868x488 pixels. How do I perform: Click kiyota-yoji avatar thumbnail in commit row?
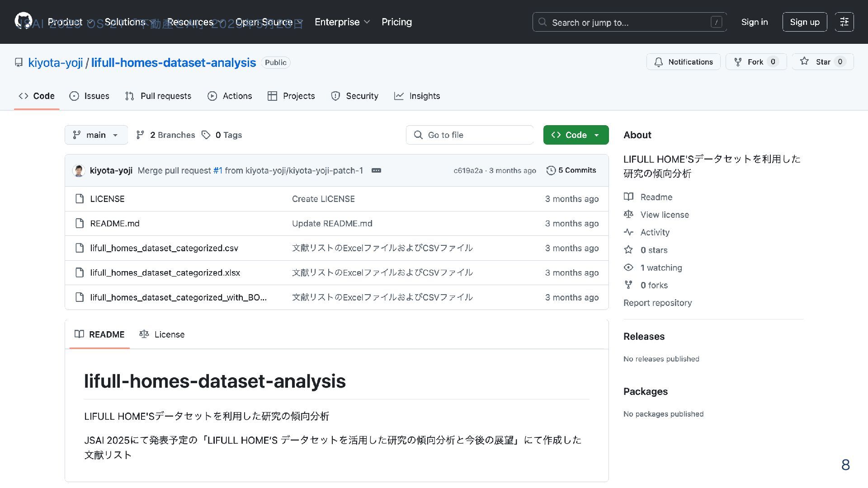(x=79, y=170)
